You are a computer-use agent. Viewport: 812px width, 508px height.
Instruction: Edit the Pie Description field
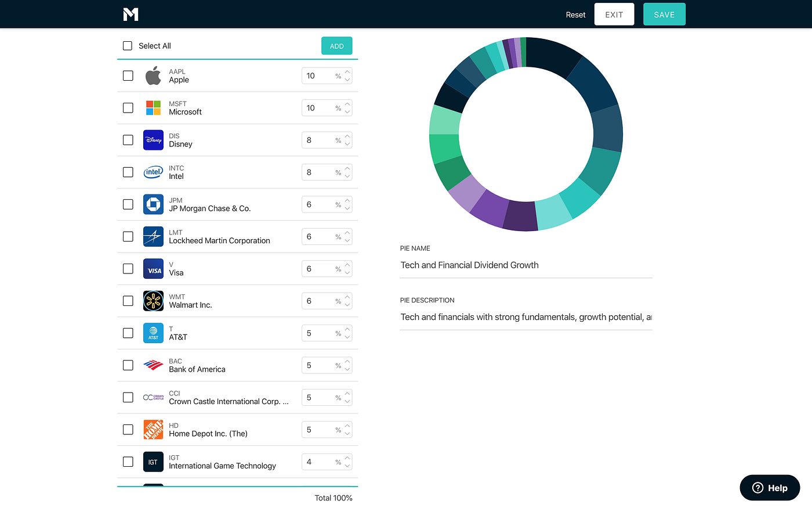coord(526,317)
